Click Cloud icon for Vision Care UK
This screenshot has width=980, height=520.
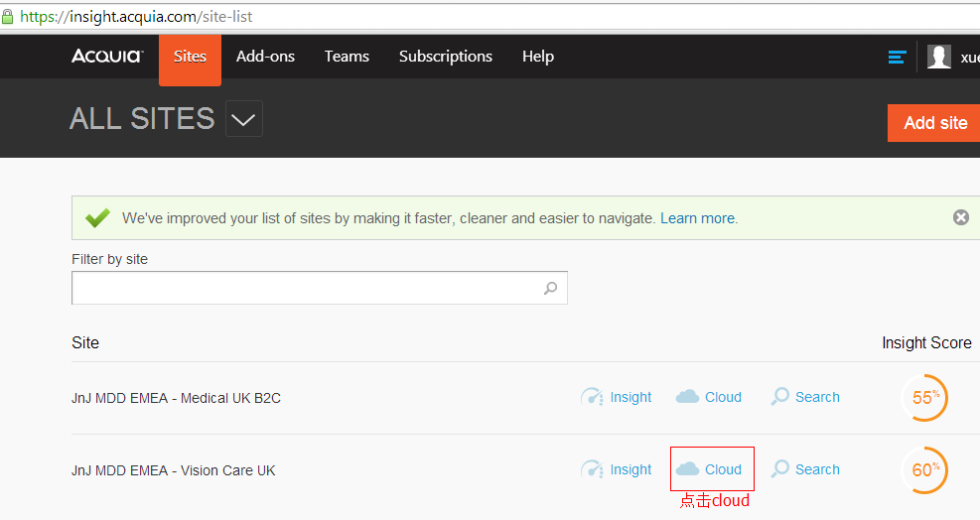click(x=687, y=468)
